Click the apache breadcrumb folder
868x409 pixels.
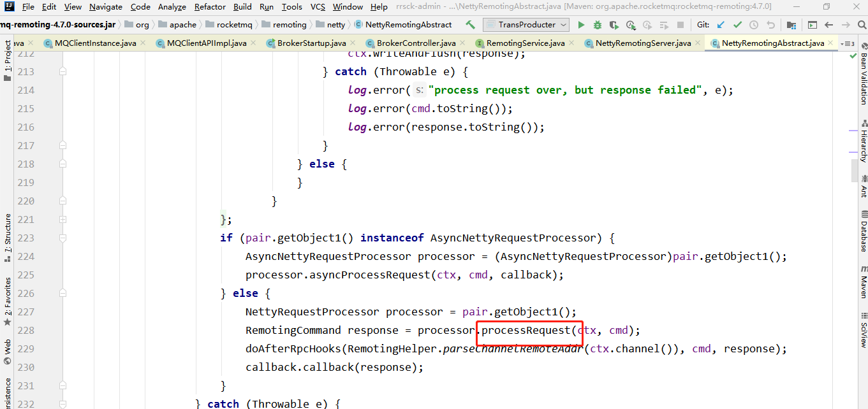click(x=178, y=25)
